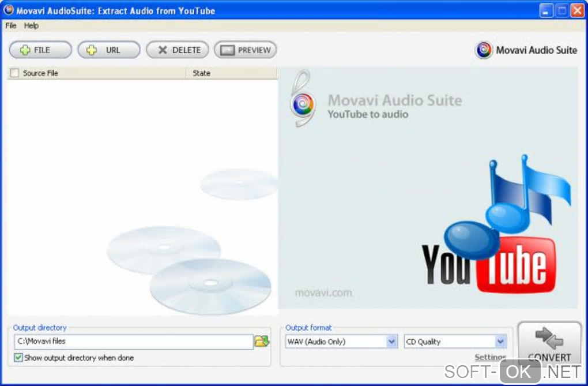Open the PREVIEW button
Screen dimensions: 588x386
click(x=245, y=50)
